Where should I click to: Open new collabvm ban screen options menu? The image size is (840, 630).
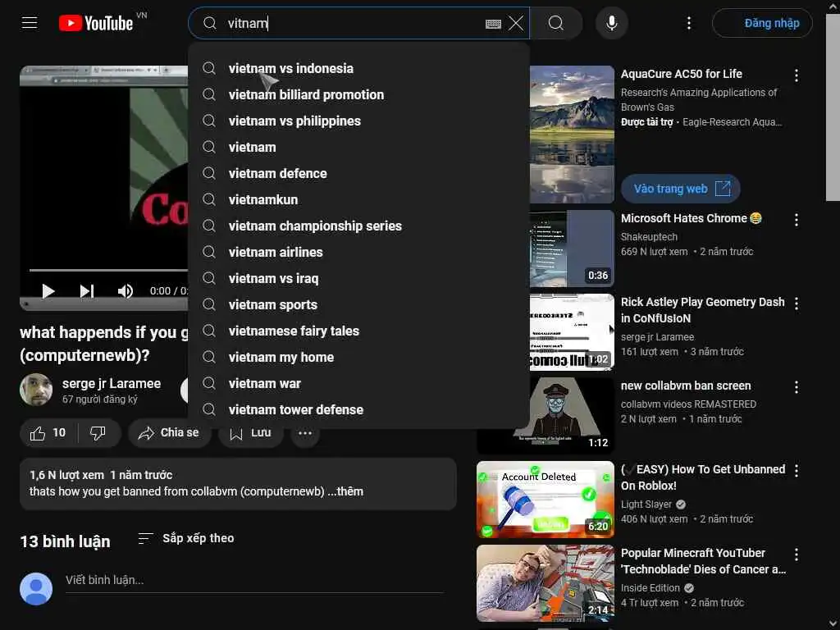(x=797, y=387)
